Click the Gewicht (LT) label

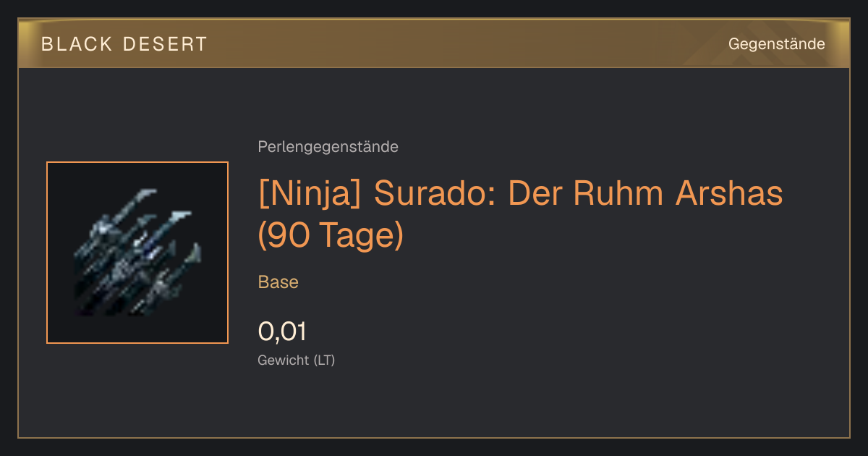[x=297, y=360]
